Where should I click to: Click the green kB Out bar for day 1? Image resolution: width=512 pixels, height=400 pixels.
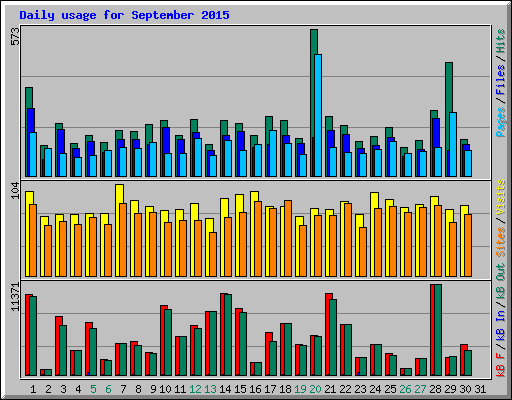(x=33, y=336)
